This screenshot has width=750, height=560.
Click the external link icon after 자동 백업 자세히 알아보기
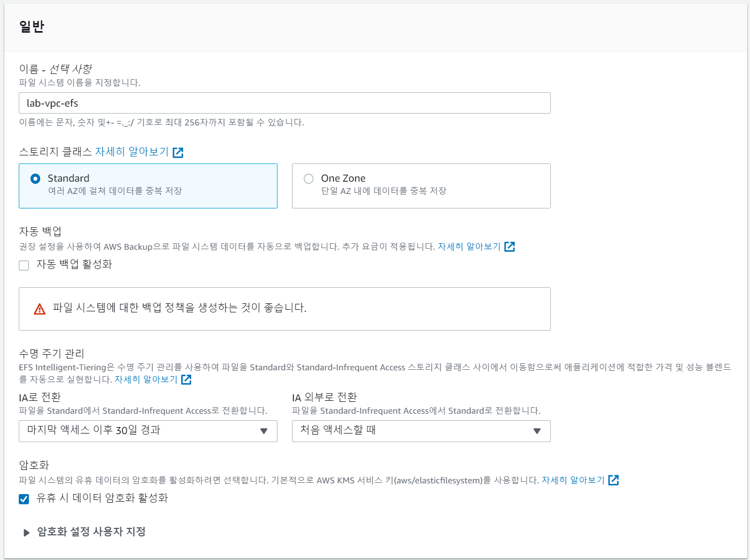pos(509,247)
